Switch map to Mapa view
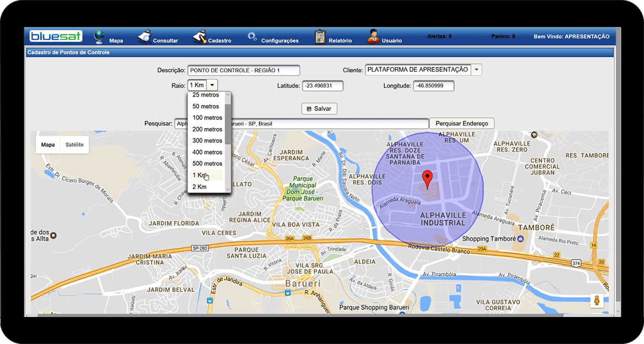 tap(48, 145)
